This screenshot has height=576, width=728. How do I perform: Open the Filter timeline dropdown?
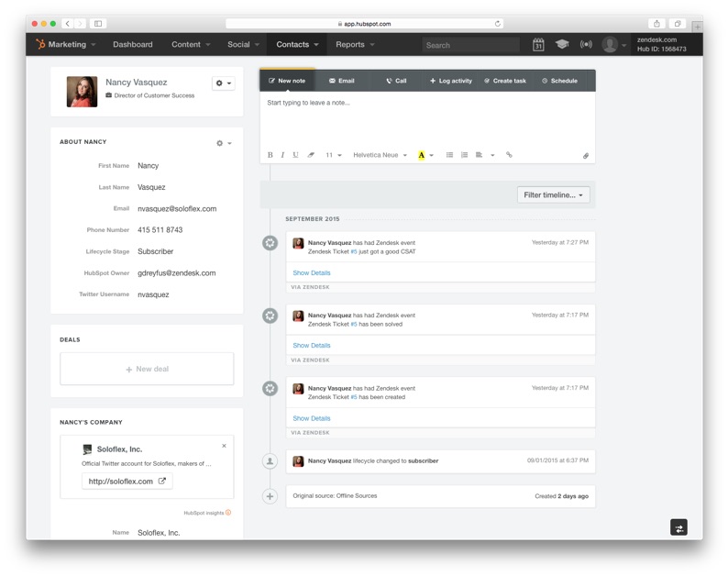coord(554,195)
